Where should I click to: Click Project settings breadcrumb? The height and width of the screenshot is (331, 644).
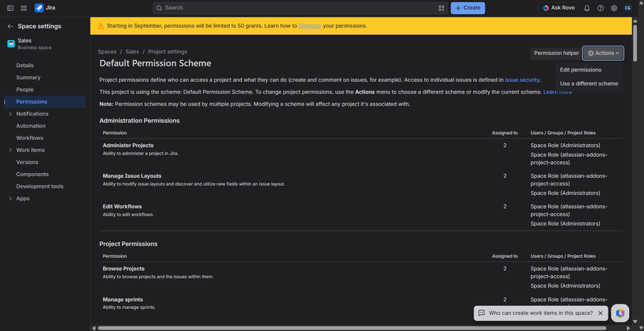pos(167,52)
